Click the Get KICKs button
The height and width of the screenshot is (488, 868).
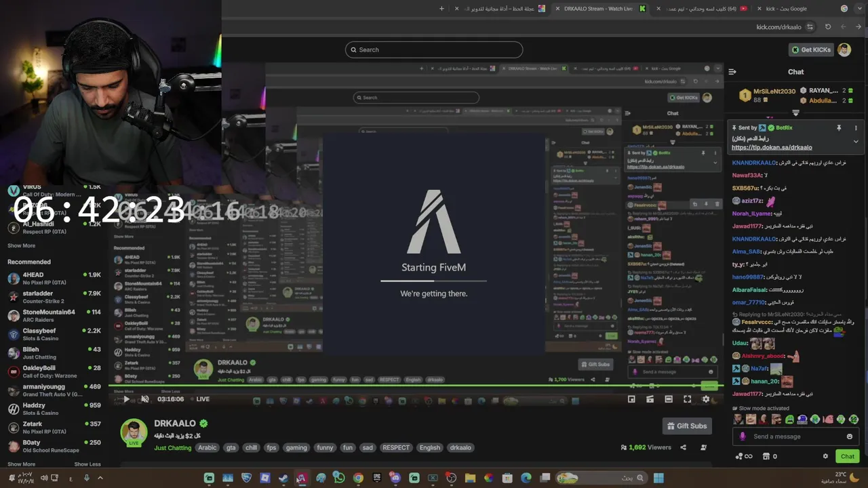pyautogui.click(x=810, y=49)
